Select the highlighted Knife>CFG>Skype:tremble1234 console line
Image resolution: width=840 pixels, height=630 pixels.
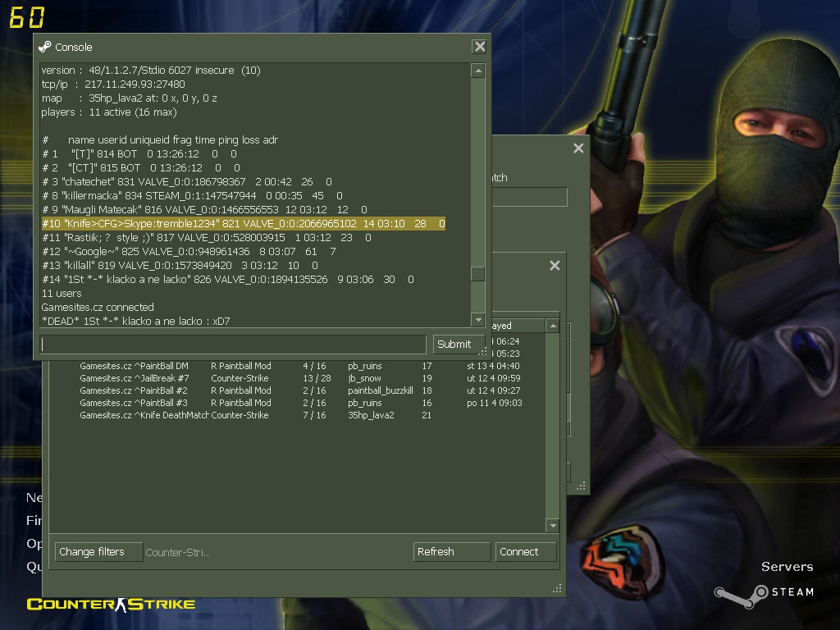[243, 223]
